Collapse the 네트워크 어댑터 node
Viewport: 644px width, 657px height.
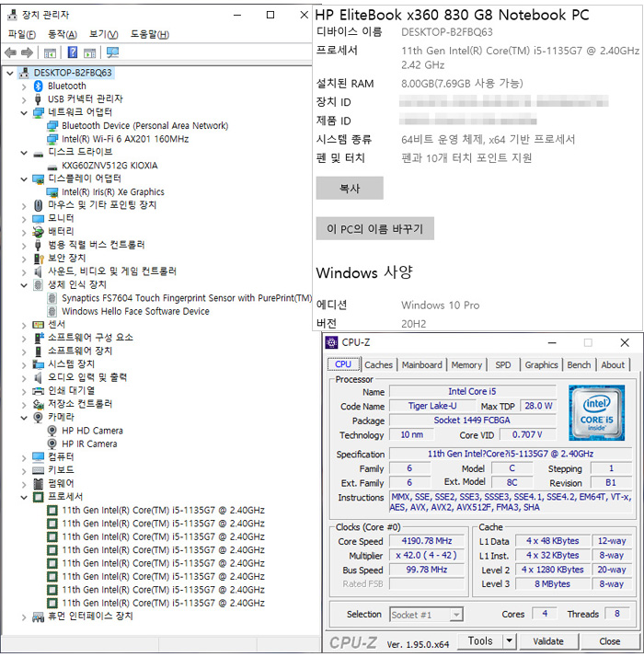tap(24, 112)
